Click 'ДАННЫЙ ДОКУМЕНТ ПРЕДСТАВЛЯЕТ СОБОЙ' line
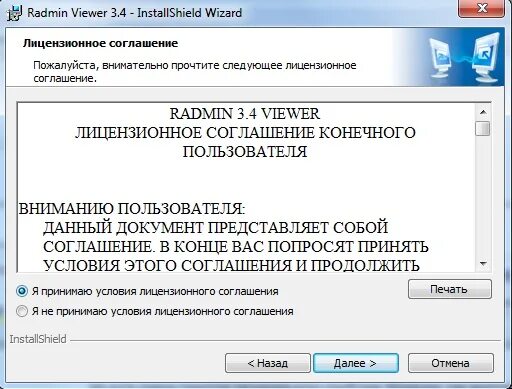The height and width of the screenshot is (389, 512). 216,228
